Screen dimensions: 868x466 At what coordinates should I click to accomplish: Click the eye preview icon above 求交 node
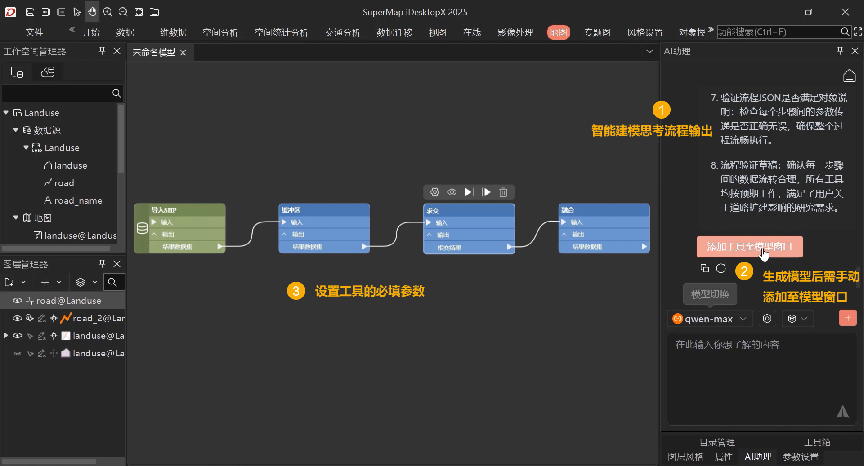click(x=452, y=192)
